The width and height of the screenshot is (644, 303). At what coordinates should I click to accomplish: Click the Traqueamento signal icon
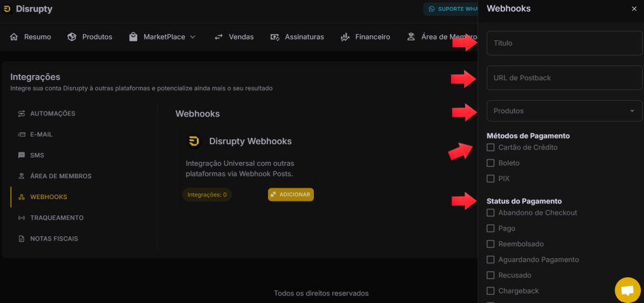pyautogui.click(x=21, y=218)
